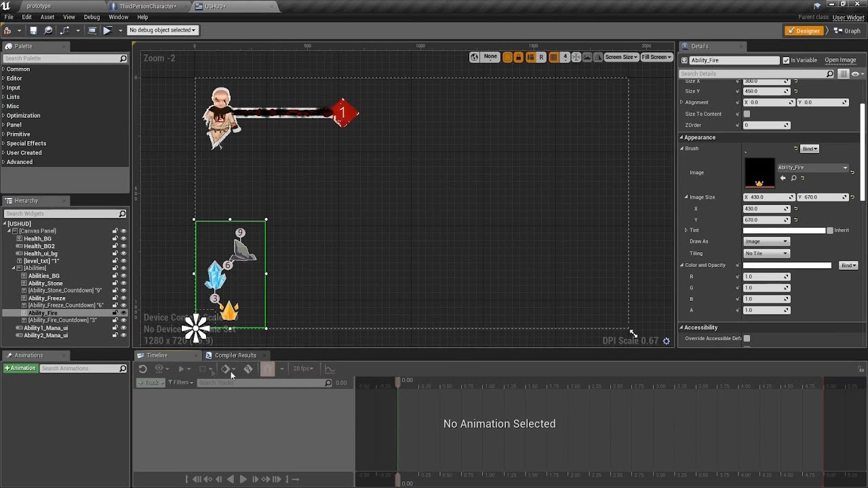Open the 'No debug object selected' dropdown
This screenshot has width=868, height=488.
point(162,30)
